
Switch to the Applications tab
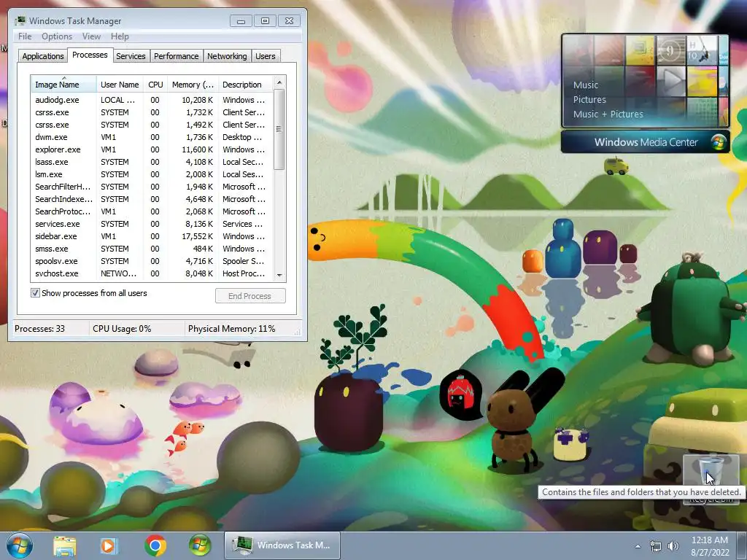tap(43, 56)
